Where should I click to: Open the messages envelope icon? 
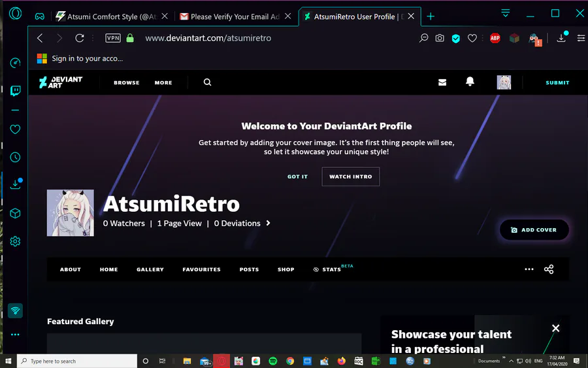(x=442, y=82)
